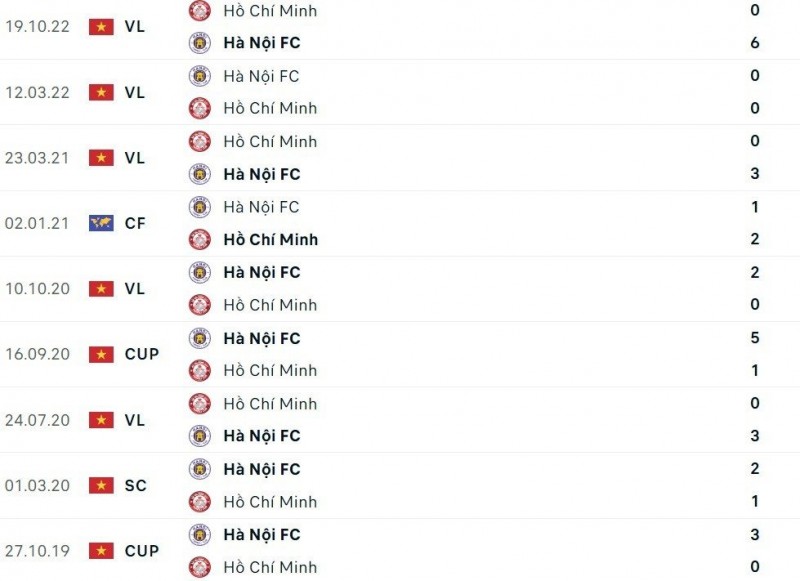The image size is (800, 581).
Task: Click the CF competition flag for 02.01.21
Action: pyautogui.click(x=101, y=223)
